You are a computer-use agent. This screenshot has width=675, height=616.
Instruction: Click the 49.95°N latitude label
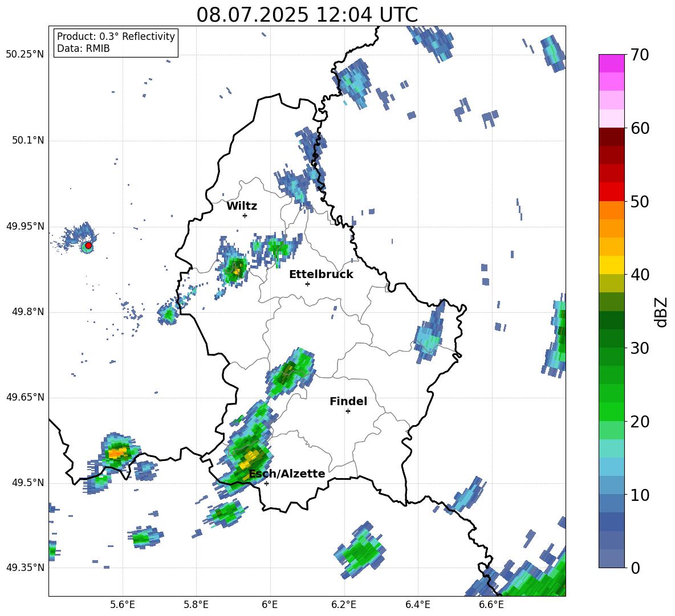(25, 226)
